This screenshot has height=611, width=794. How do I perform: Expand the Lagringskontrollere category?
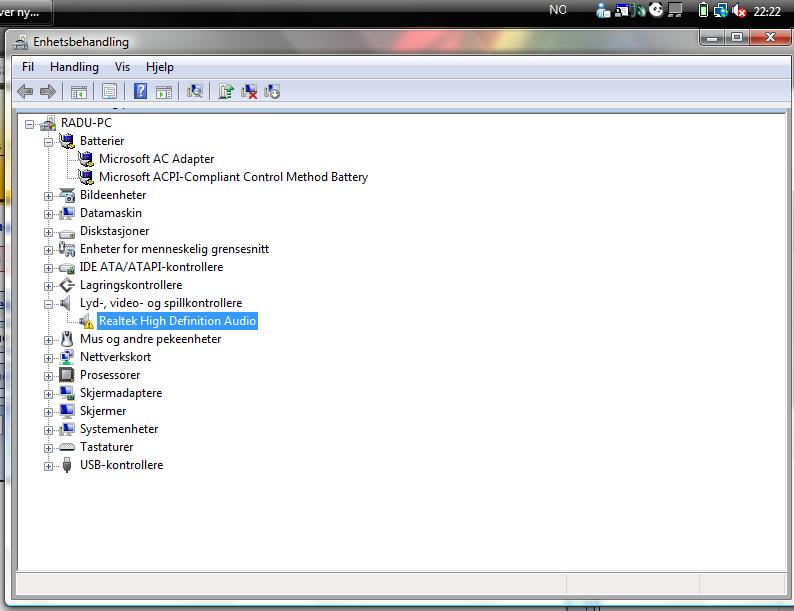click(x=48, y=286)
